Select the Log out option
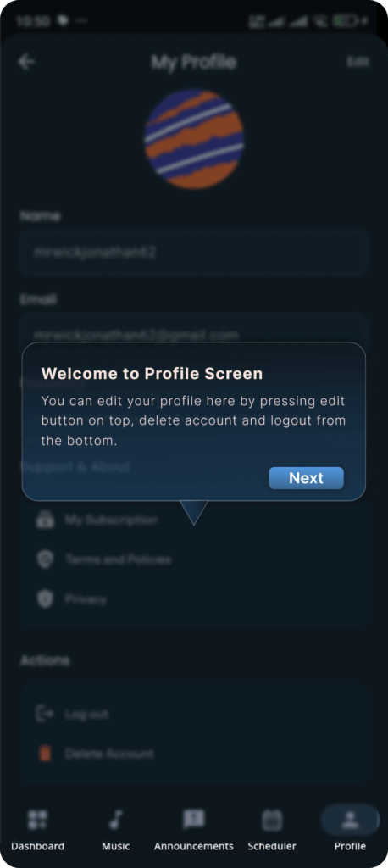The image size is (388, 868). click(194, 714)
